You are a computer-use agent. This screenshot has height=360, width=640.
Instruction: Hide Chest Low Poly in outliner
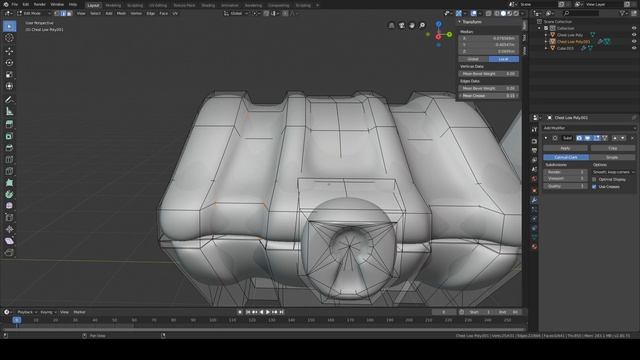tap(634, 35)
